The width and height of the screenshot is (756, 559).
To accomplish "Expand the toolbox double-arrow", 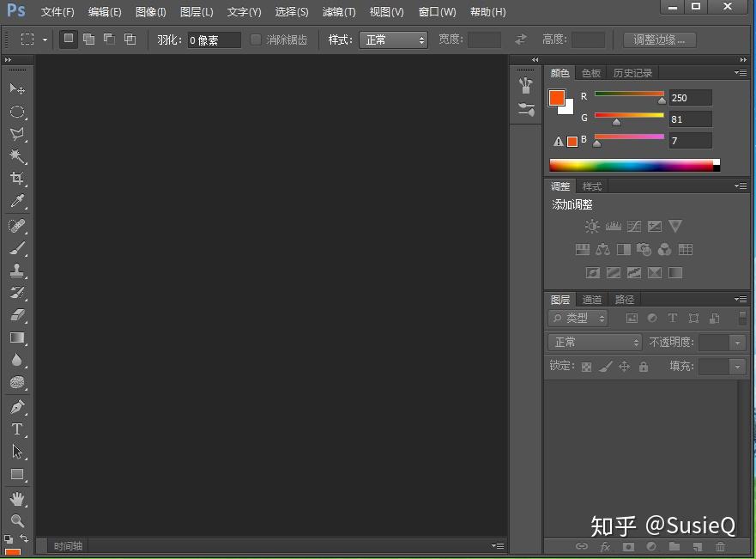I will click(8, 60).
